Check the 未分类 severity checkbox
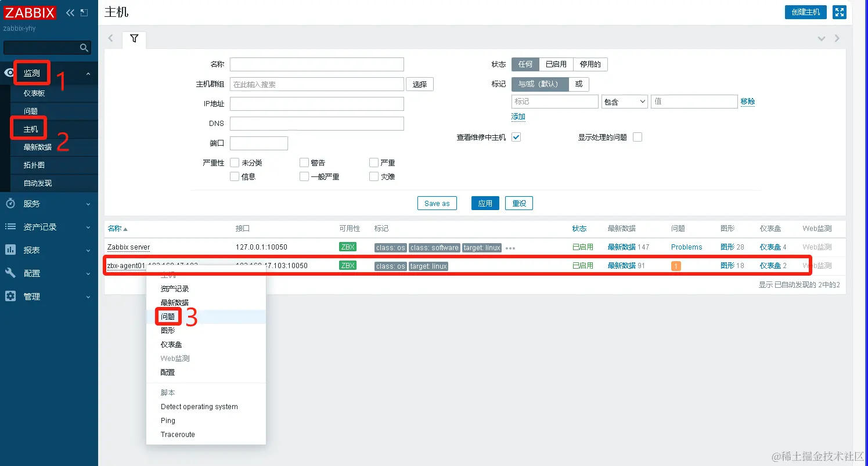Image resolution: width=868 pixels, height=466 pixels. (x=235, y=162)
